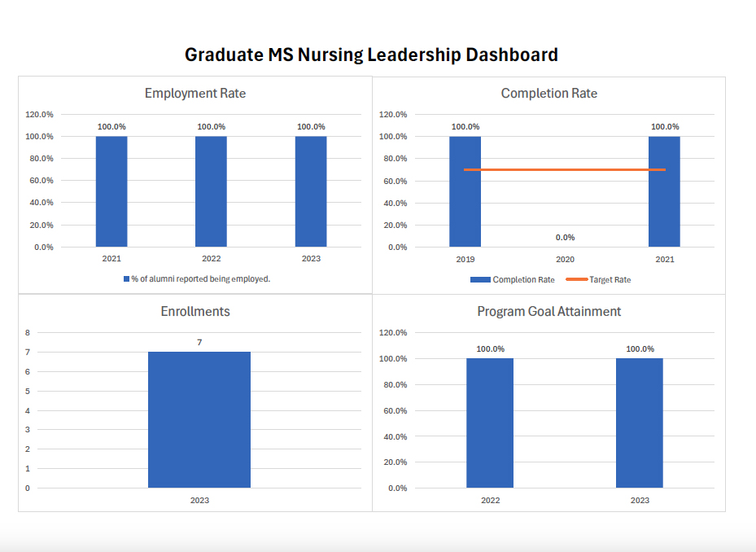Click the blue alumni employed legend swatch

point(127,279)
